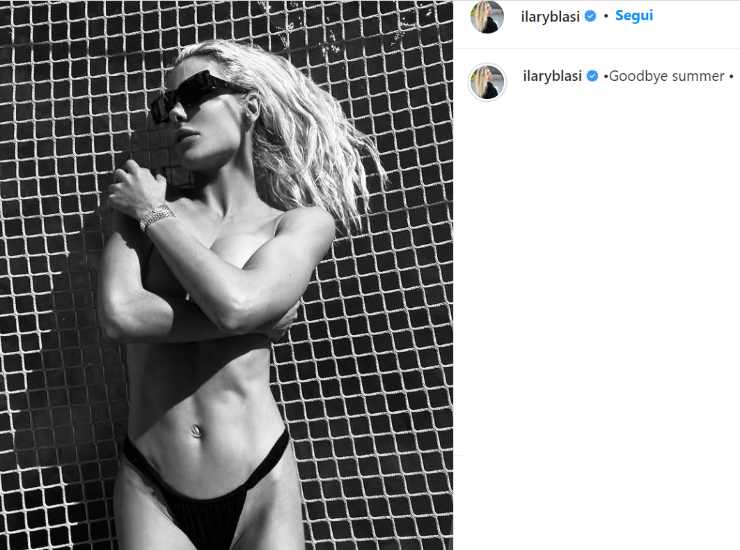
Task: Click the bullet before Goodbye in the caption
Action: pos(605,76)
